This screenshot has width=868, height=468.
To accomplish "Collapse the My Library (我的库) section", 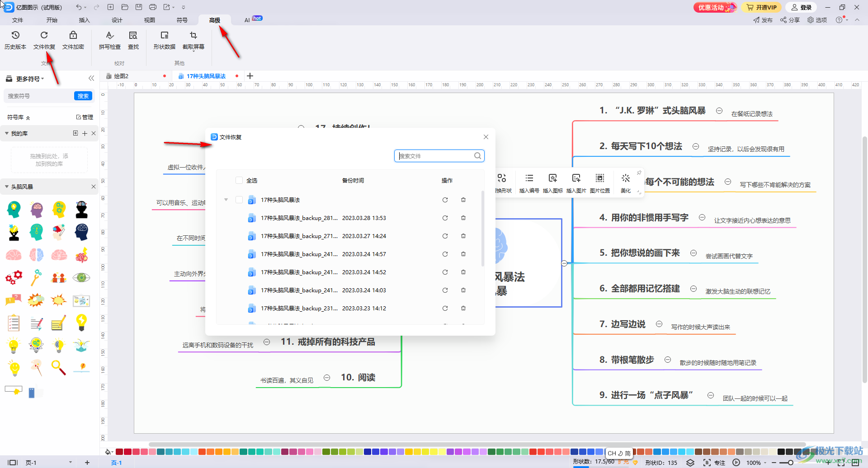I will 7,133.
